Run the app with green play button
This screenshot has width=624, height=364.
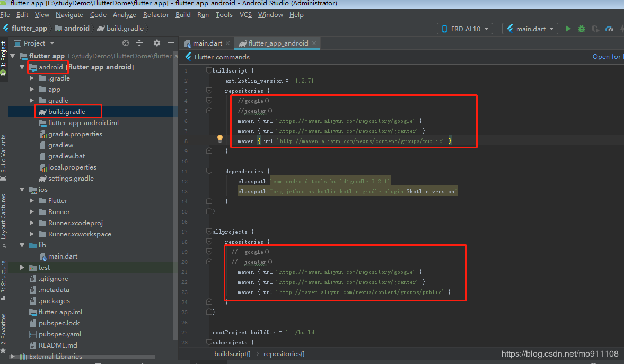(x=568, y=29)
